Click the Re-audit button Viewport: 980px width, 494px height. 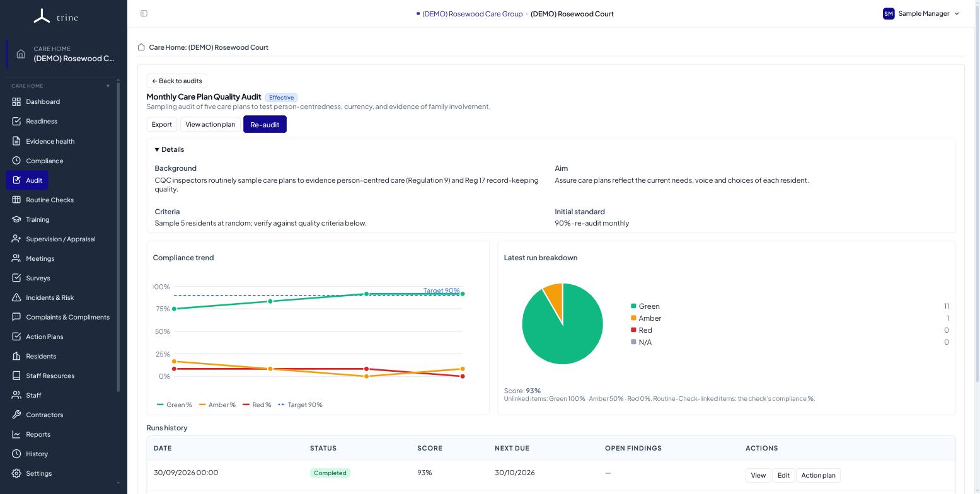[265, 124]
